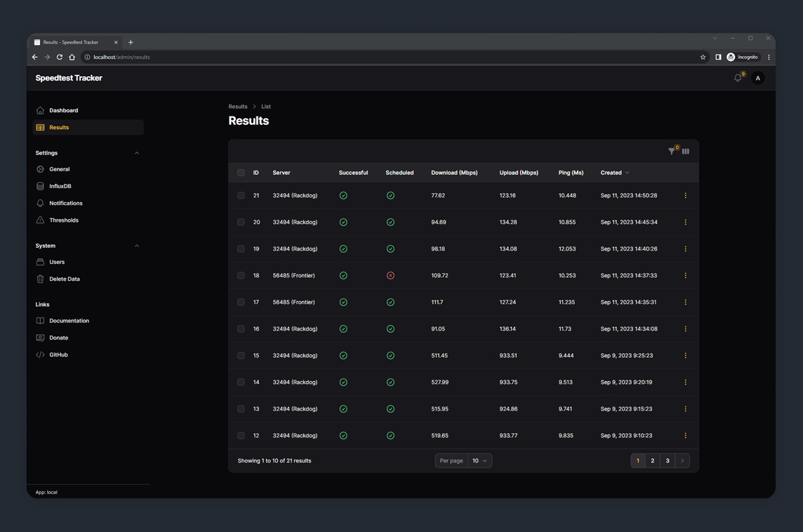The height and width of the screenshot is (532, 803).
Task: Open row actions menu for result 21
Action: click(x=685, y=196)
